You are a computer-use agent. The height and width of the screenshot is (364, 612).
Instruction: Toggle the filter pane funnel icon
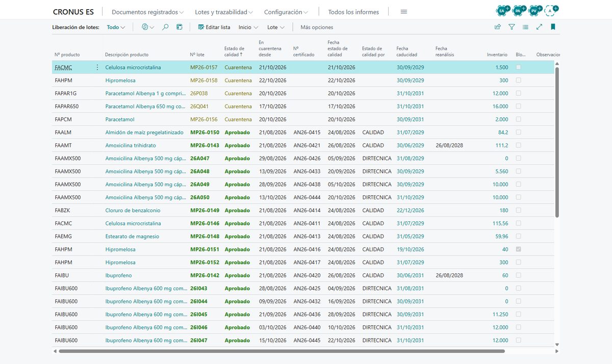point(512,27)
